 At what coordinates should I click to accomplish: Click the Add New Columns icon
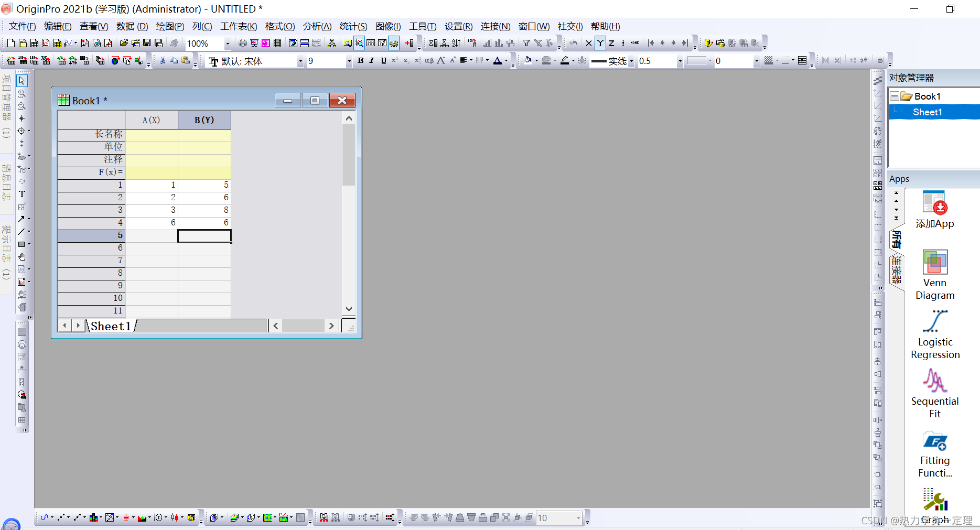(410, 43)
